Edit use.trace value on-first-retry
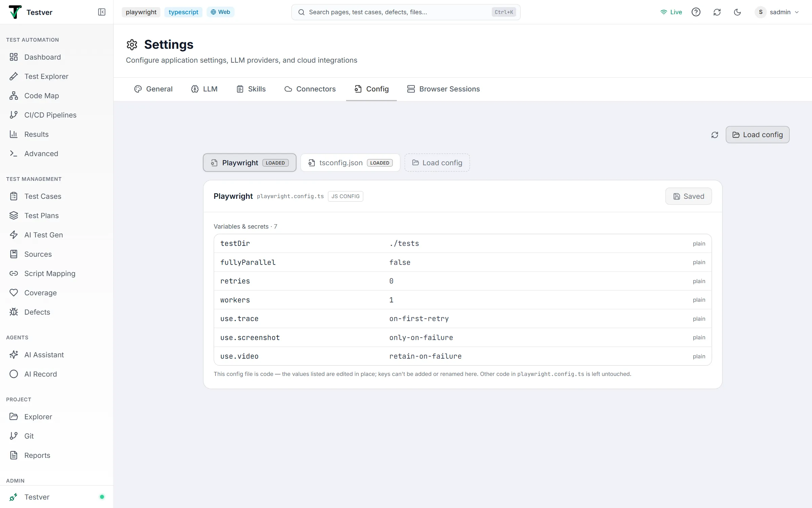Viewport: 812px width, 508px height. pyautogui.click(x=419, y=319)
